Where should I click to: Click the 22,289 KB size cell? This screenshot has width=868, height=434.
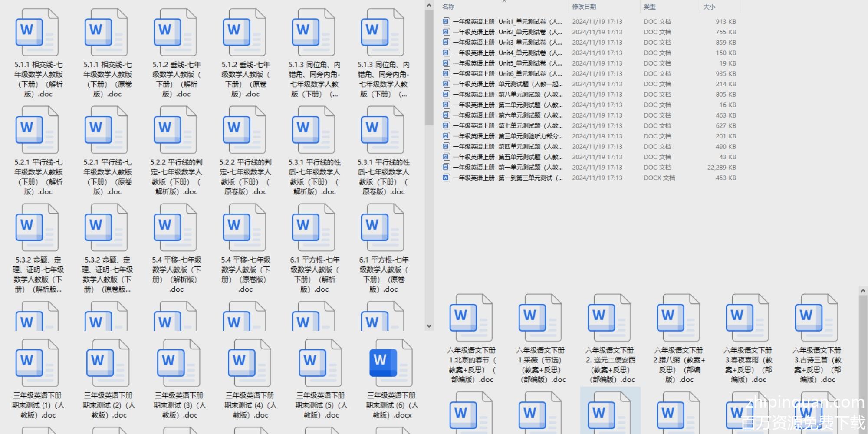[721, 168]
